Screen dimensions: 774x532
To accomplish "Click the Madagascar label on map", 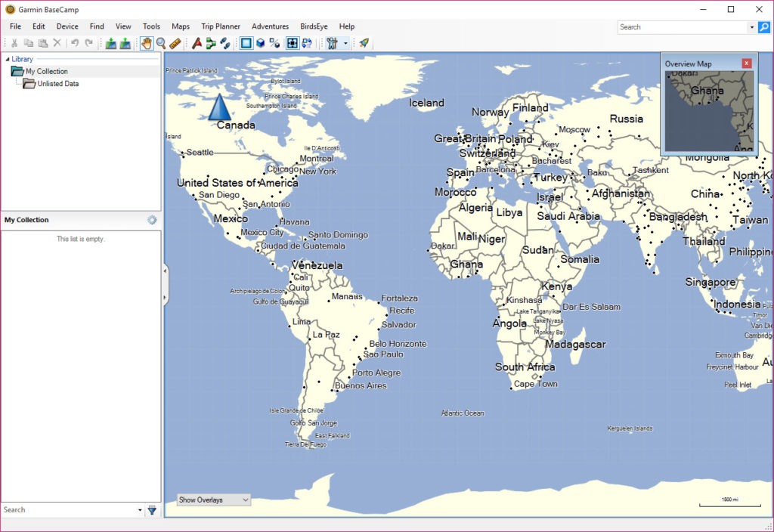I will (x=575, y=345).
